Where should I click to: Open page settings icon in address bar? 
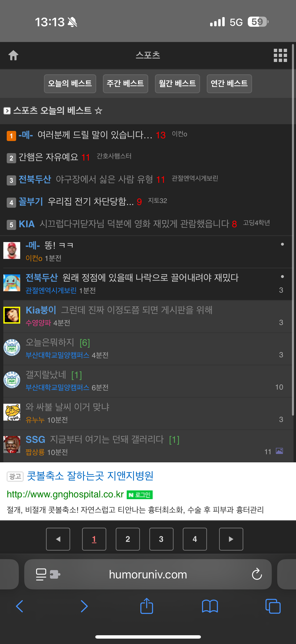[x=41, y=574]
